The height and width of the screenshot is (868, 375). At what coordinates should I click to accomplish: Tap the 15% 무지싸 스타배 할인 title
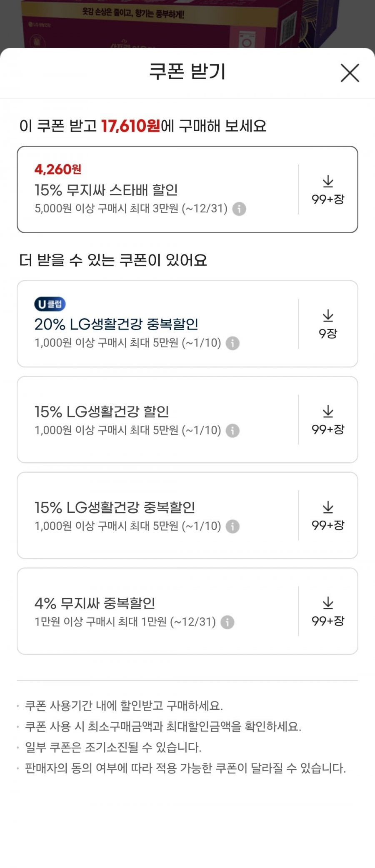click(x=106, y=190)
